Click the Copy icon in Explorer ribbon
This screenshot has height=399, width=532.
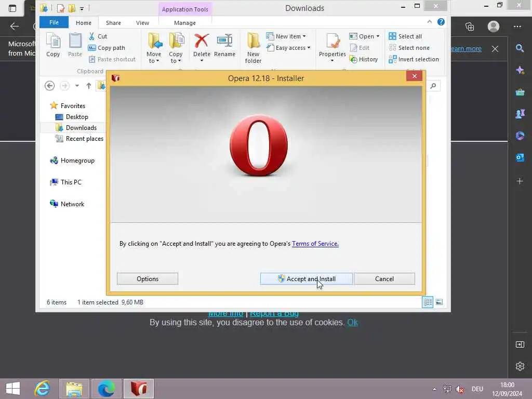53,45
